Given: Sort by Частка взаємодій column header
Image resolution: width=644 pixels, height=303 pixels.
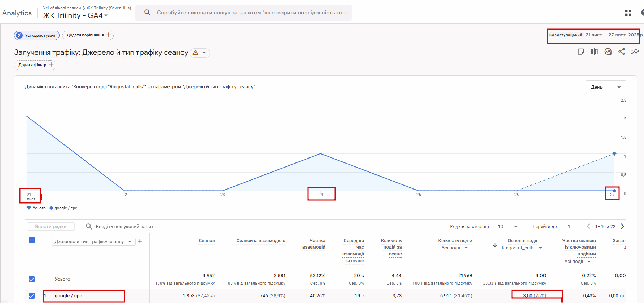Looking at the screenshot, I should pyautogui.click(x=314, y=244).
